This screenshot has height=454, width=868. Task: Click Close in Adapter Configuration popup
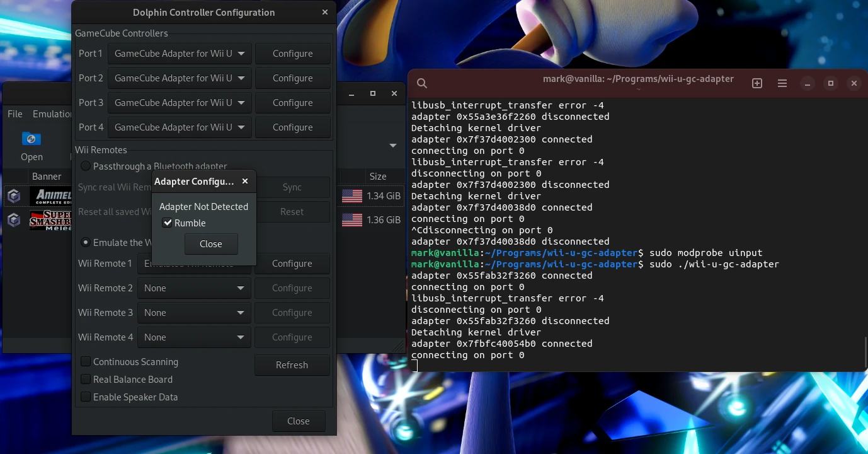click(x=211, y=244)
